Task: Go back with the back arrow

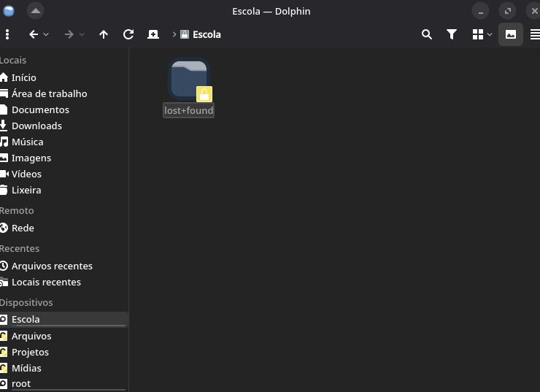Action: (x=34, y=34)
